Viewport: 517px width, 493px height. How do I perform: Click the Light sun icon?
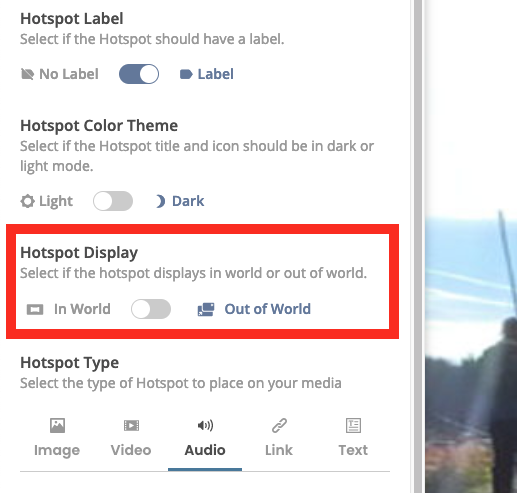(27, 201)
